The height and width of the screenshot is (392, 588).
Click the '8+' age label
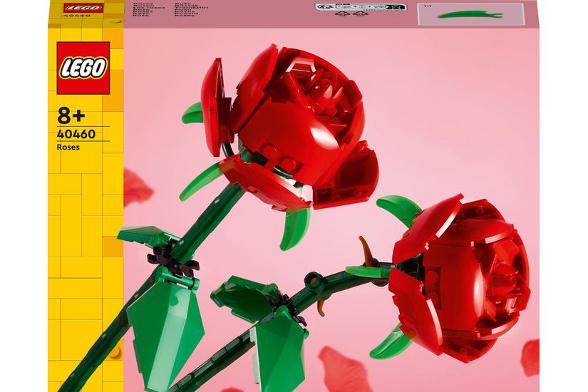[x=71, y=115]
